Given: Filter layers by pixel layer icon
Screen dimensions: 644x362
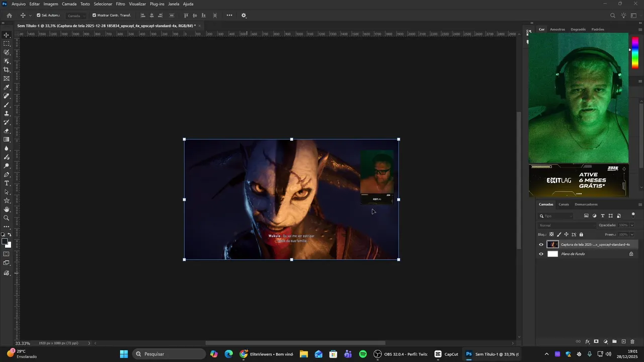Looking at the screenshot, I should tap(586, 216).
